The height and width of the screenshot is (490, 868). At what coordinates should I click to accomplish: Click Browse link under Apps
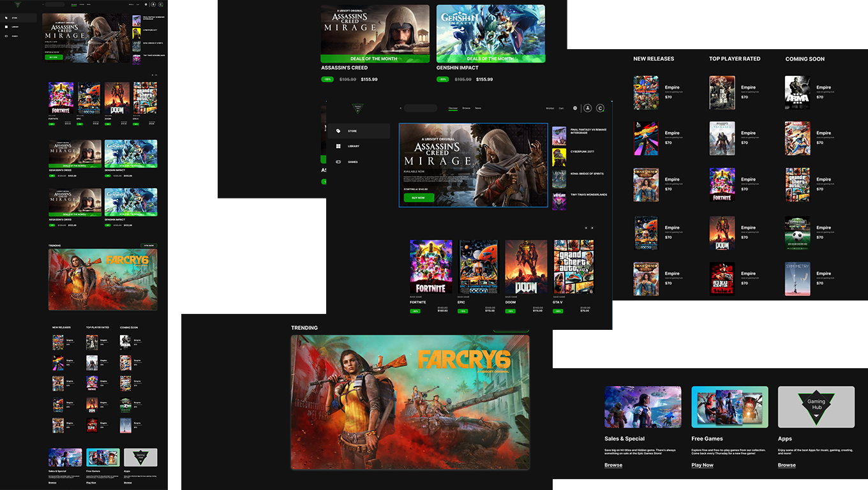coord(787,465)
